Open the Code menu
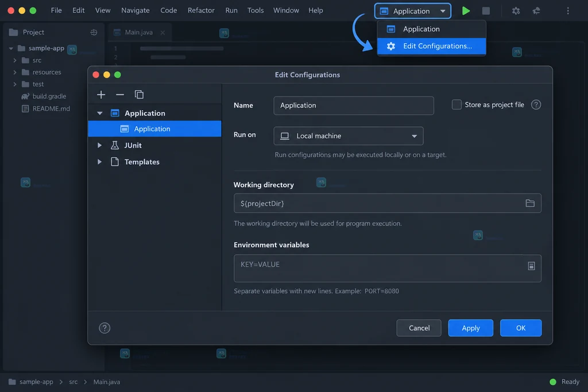Viewport: 588px width, 392px height. 169,10
